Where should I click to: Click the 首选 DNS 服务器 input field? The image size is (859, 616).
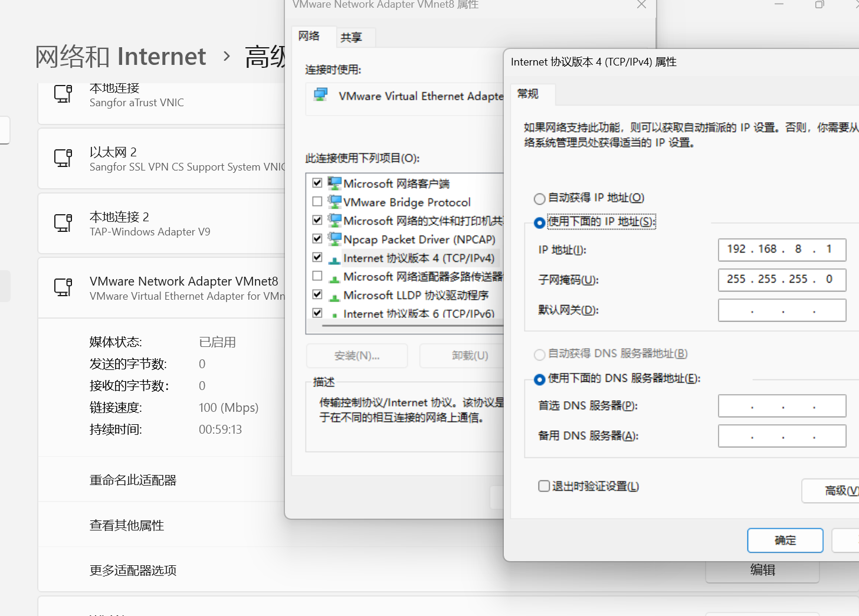click(782, 406)
